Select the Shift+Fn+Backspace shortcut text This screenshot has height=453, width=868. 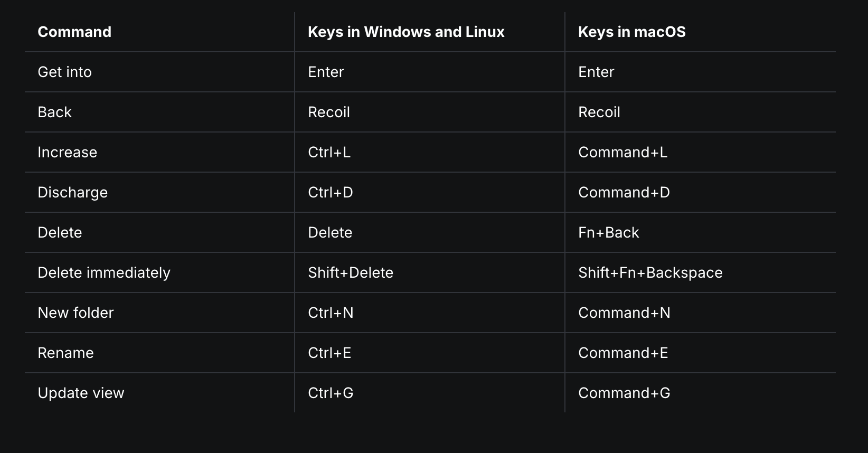pos(650,272)
